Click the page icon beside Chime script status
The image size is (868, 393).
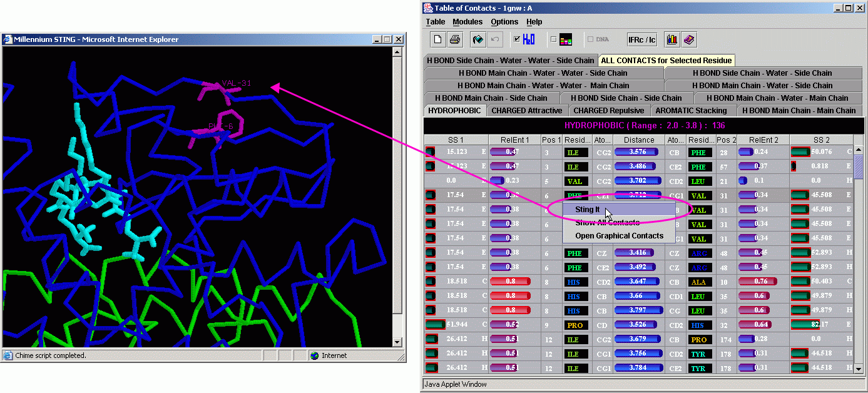click(x=8, y=355)
